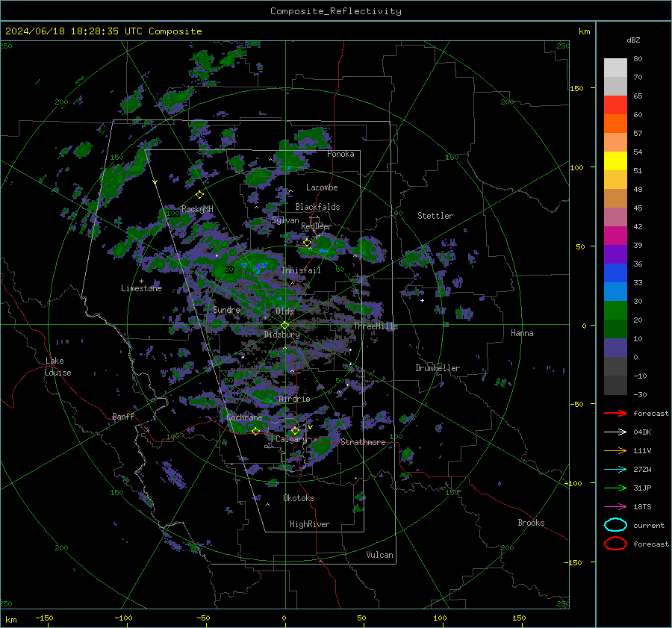Click the dBZ legend heading

[633, 40]
